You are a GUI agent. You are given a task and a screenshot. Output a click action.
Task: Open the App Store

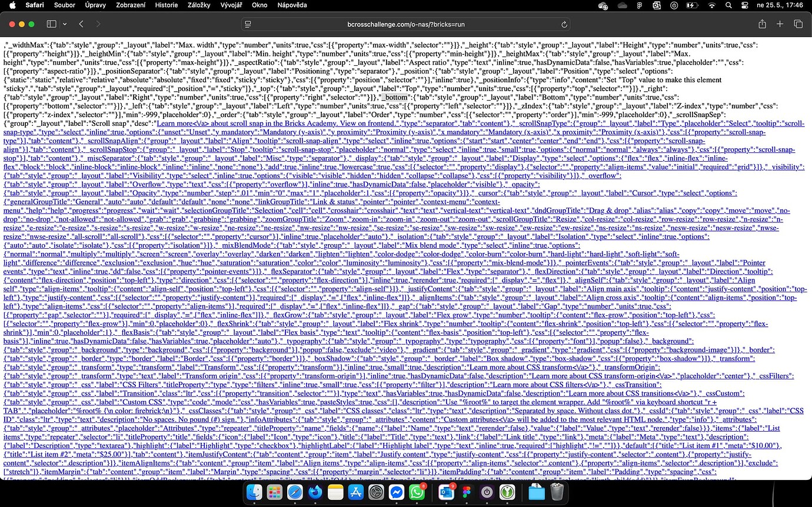[355, 492]
